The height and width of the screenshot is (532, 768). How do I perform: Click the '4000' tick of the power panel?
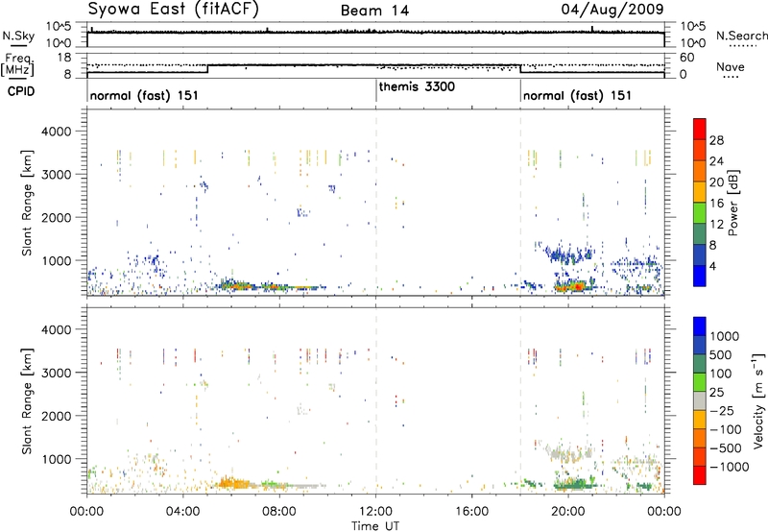point(56,132)
